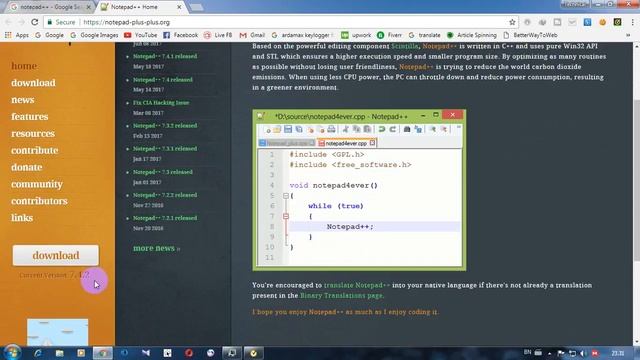Click the Secure padlock site info
640x360 pixels.
point(61,22)
